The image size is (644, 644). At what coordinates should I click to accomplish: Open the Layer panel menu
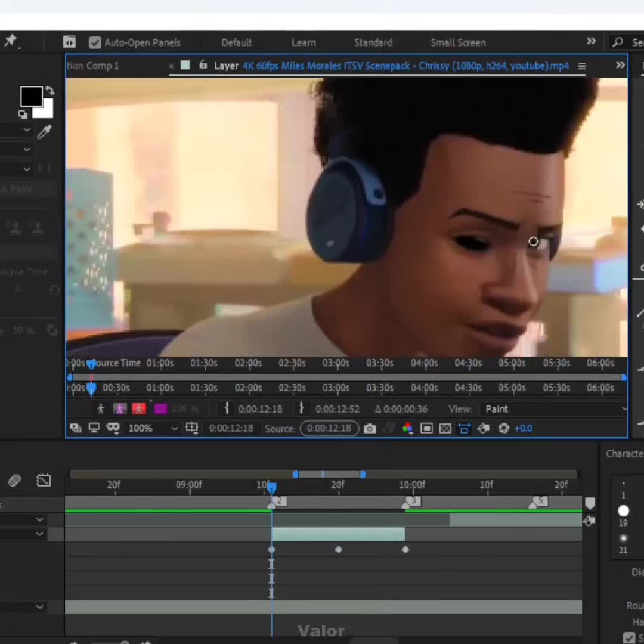pos(581,66)
